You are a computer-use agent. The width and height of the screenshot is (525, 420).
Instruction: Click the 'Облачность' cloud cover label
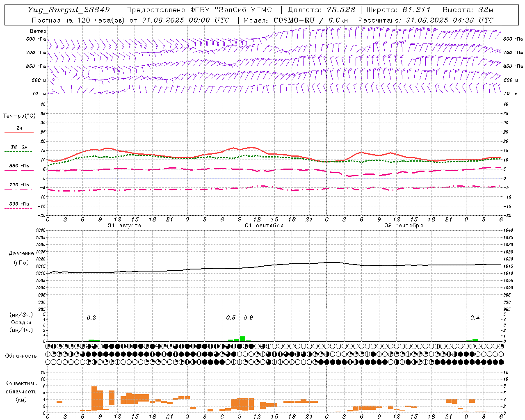click(x=21, y=356)
